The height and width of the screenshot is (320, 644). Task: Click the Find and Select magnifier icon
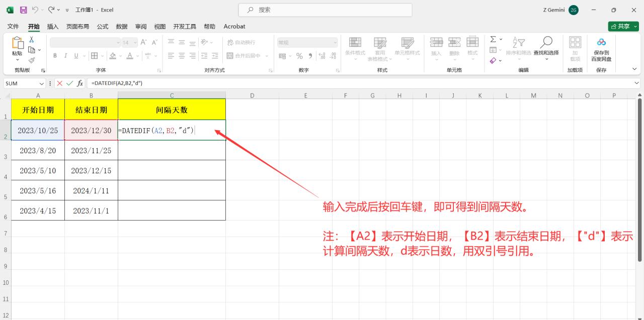pos(546,42)
